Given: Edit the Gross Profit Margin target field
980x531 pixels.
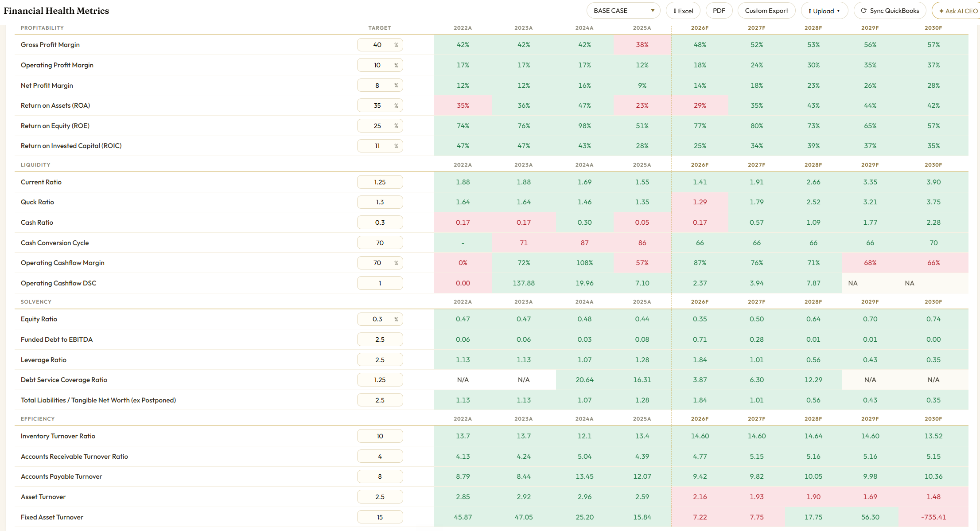Looking at the screenshot, I should pyautogui.click(x=380, y=45).
